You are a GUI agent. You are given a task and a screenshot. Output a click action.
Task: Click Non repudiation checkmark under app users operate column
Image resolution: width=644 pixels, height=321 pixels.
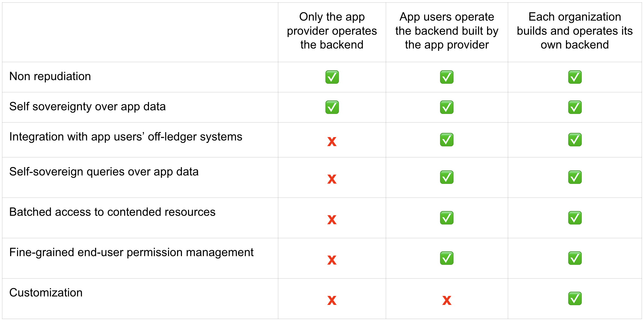tap(447, 77)
